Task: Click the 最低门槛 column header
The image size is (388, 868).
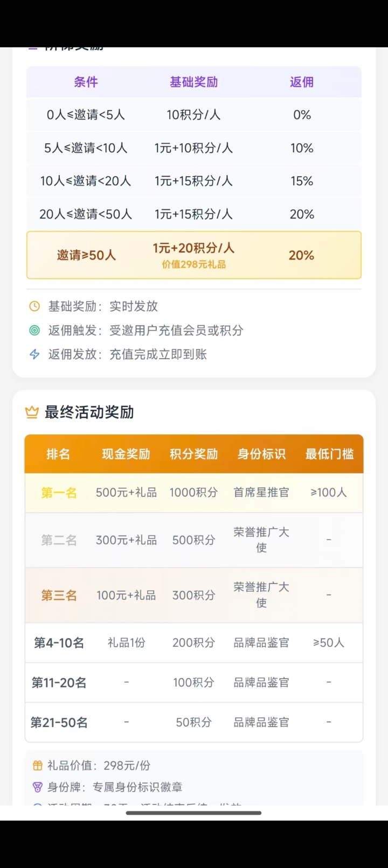Action: (329, 454)
